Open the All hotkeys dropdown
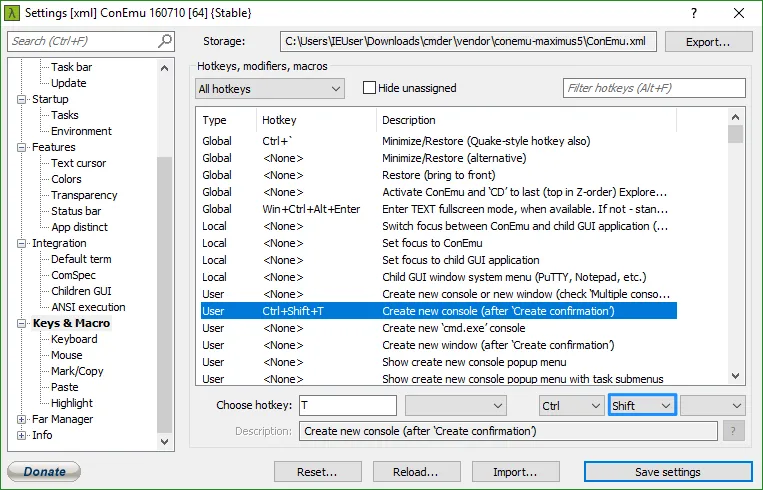 tap(270, 89)
